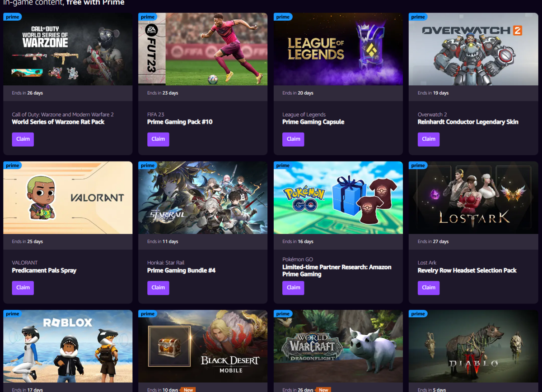This screenshot has height=392, width=542.
Task: Open the Overwatch 2 Reinhardt artwork
Action: [473, 49]
